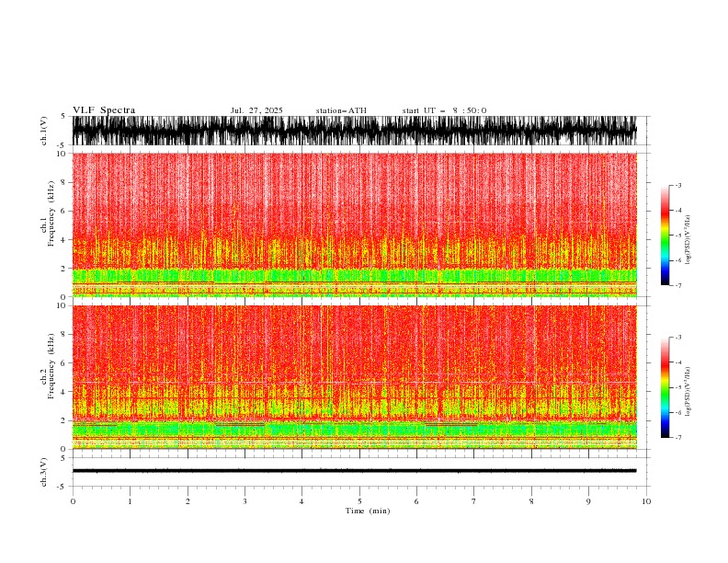Click the "10" tick on the time axis
The height and width of the screenshot is (563, 728).
[646, 501]
